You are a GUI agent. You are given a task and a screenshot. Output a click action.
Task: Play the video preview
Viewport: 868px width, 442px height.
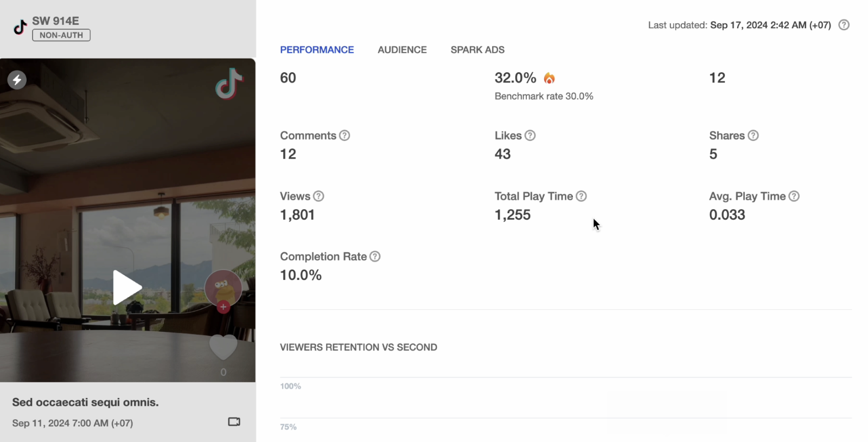coord(127,287)
